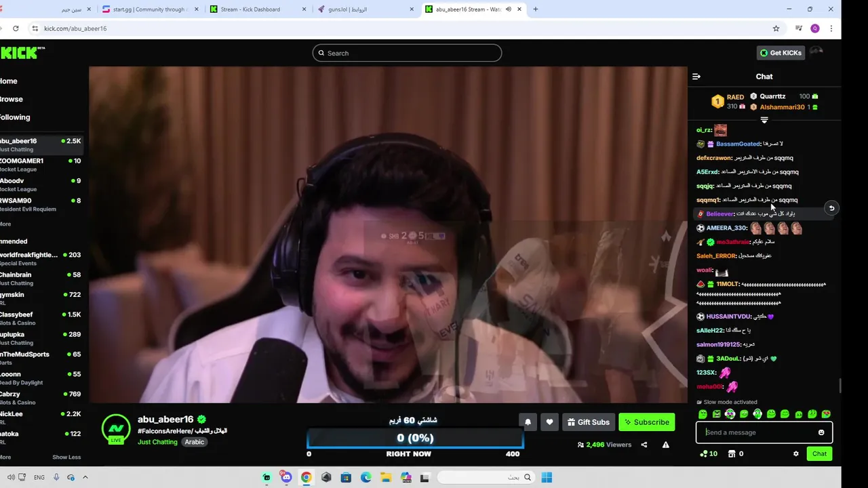This screenshot has width=868, height=488.
Task: Open Browse in sidebar
Action: click(12, 99)
